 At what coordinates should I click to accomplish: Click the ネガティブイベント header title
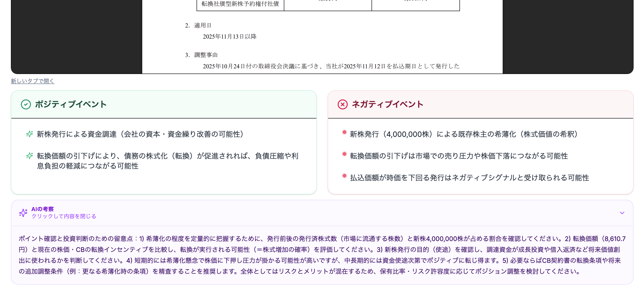pos(387,104)
